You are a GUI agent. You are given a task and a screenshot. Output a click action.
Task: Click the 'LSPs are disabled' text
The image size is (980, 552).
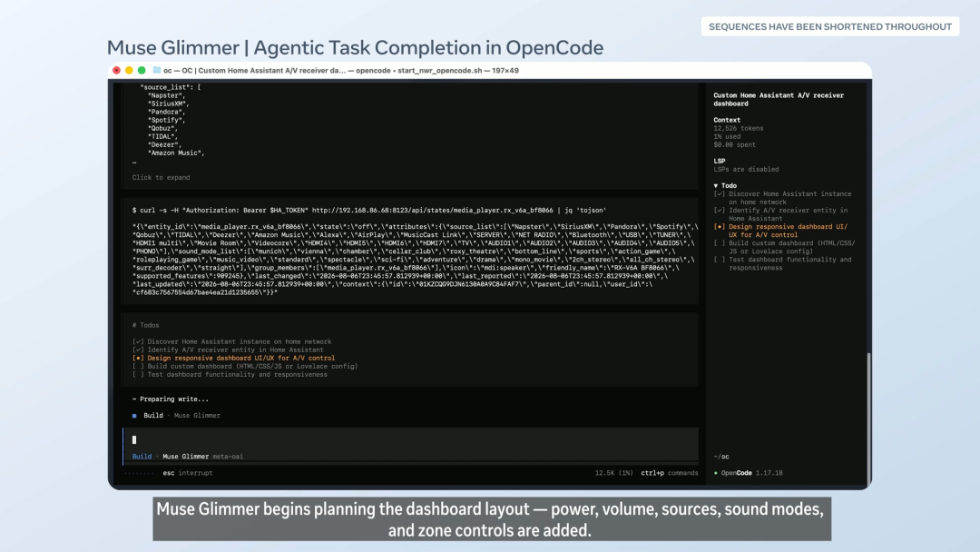click(x=746, y=170)
